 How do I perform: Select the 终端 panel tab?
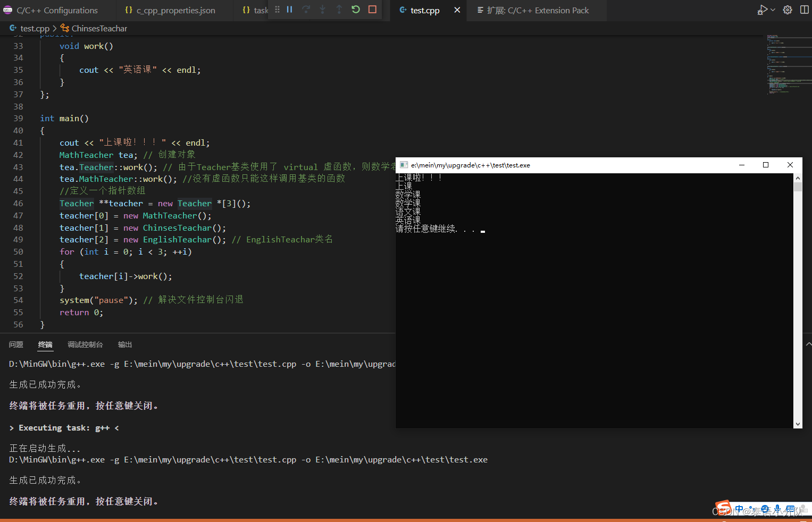click(45, 344)
